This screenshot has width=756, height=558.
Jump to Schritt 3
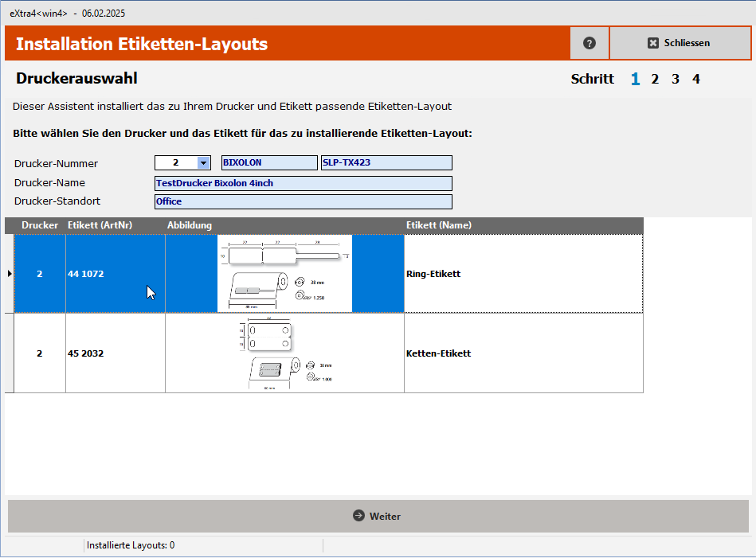click(x=673, y=79)
